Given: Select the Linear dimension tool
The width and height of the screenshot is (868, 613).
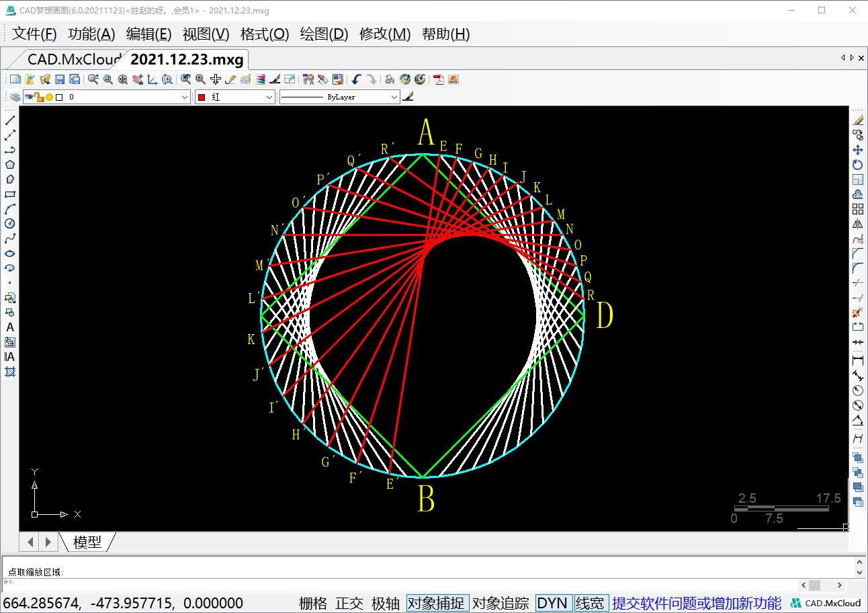Looking at the screenshot, I should click(x=858, y=361).
